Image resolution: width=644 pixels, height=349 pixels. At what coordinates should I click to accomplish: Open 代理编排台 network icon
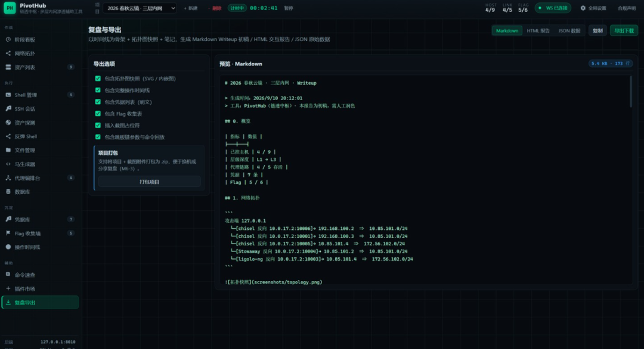[x=8, y=178]
